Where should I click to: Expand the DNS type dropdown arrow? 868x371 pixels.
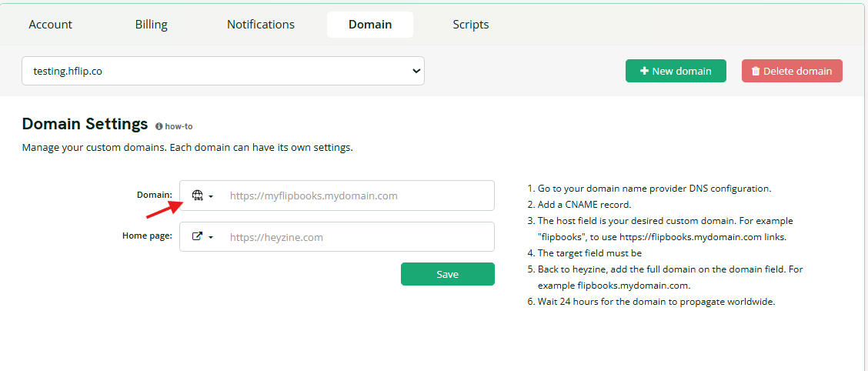click(x=211, y=196)
